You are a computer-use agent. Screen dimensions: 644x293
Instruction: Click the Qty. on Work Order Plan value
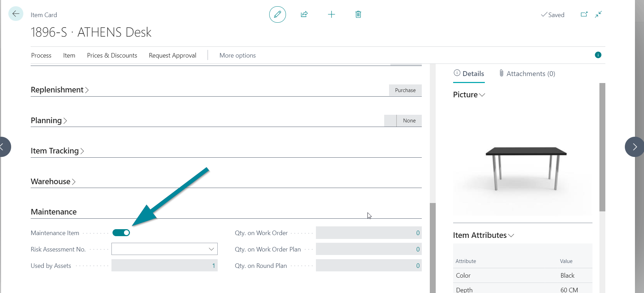(x=368, y=249)
